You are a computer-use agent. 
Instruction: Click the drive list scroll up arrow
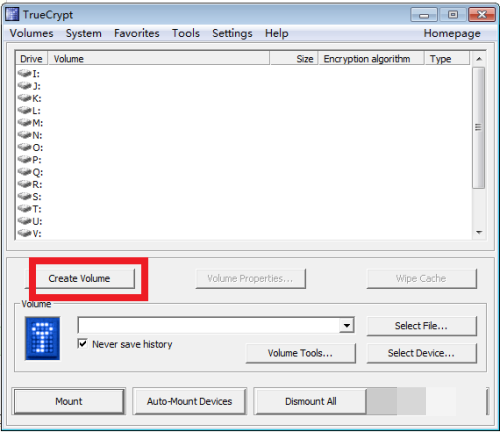(x=479, y=59)
